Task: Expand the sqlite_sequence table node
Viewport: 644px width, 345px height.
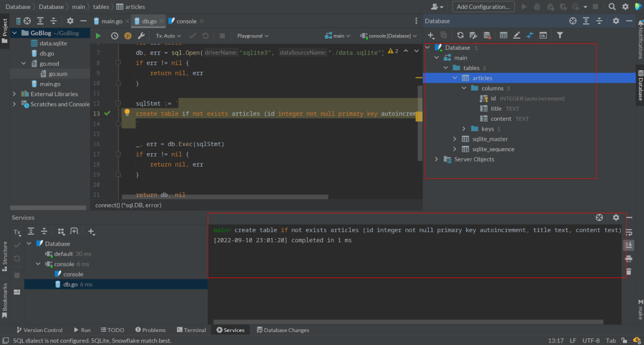Action: (455, 150)
